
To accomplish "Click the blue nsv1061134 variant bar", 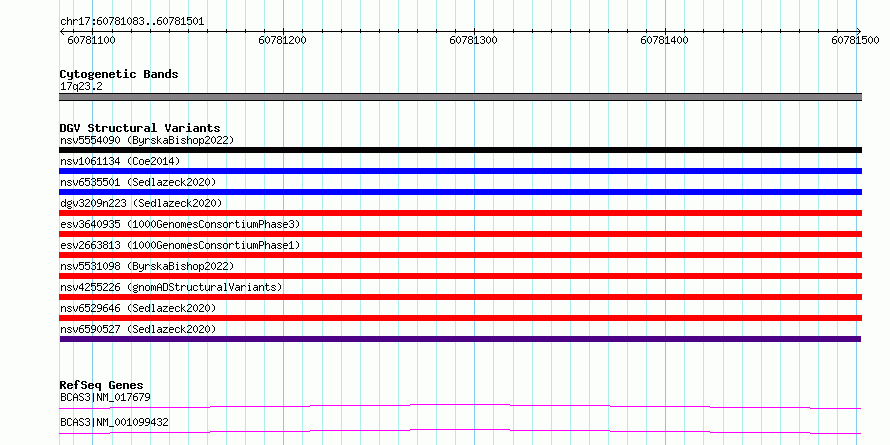I will pyautogui.click(x=460, y=171).
